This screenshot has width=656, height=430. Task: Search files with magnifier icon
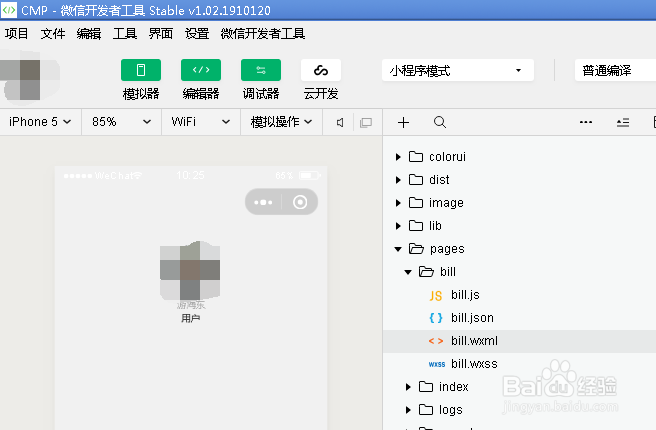coord(440,122)
